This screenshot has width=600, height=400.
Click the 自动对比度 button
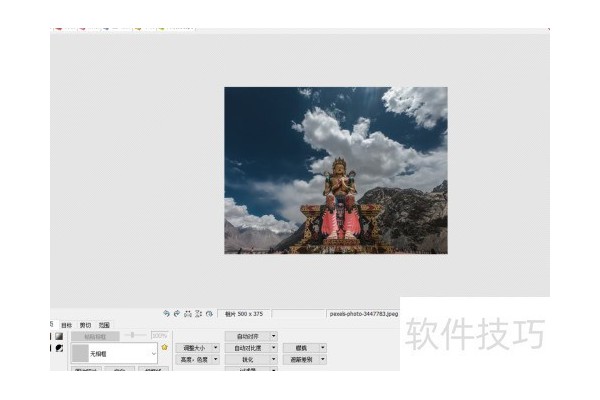248,348
